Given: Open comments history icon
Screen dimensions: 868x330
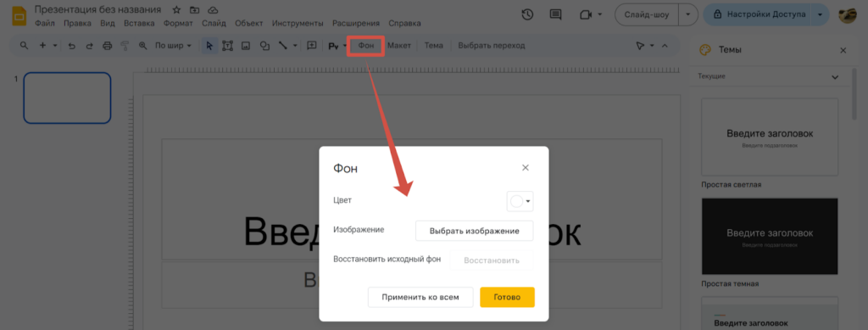Looking at the screenshot, I should [x=555, y=14].
